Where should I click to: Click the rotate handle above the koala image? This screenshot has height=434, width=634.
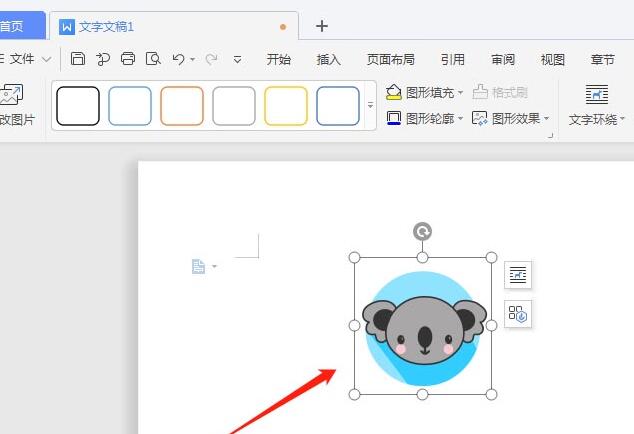422,232
